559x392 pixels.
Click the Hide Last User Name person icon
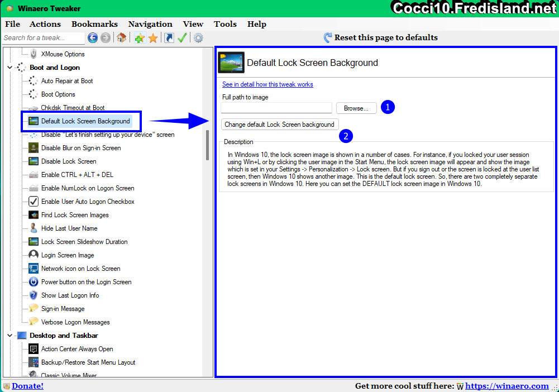click(x=33, y=228)
